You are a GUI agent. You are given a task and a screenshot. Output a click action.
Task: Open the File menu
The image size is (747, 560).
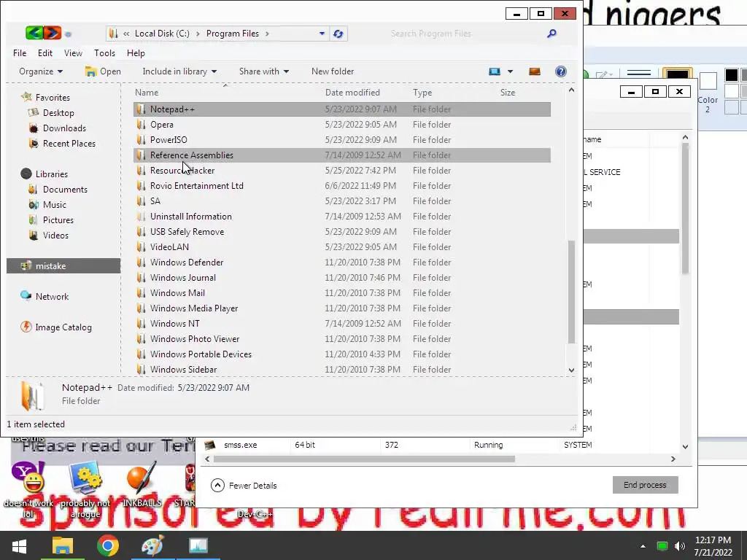[x=20, y=52]
